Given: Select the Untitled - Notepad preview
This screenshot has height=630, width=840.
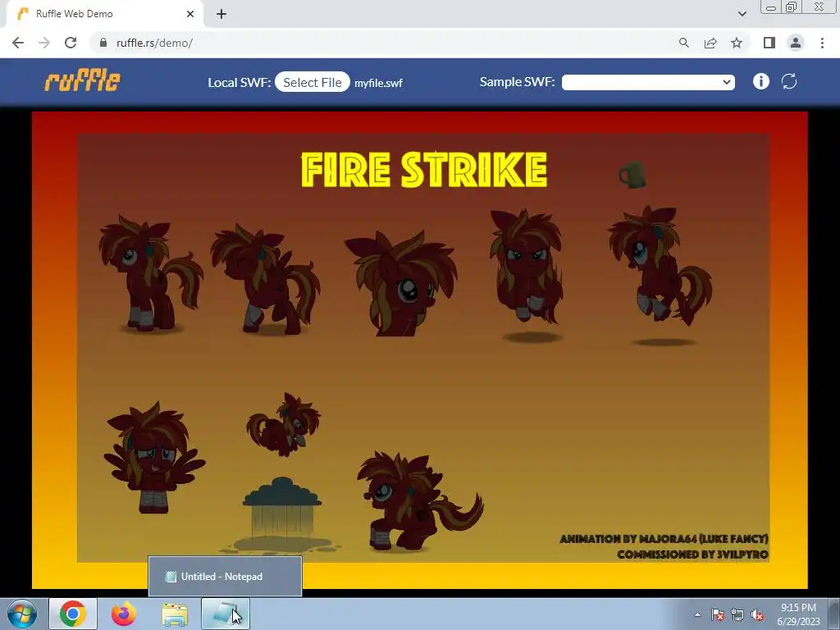Looking at the screenshot, I should coord(225,577).
